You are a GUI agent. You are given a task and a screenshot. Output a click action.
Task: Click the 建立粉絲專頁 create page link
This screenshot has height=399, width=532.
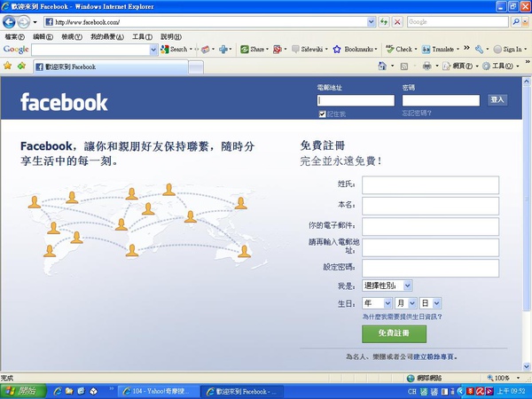click(x=434, y=356)
